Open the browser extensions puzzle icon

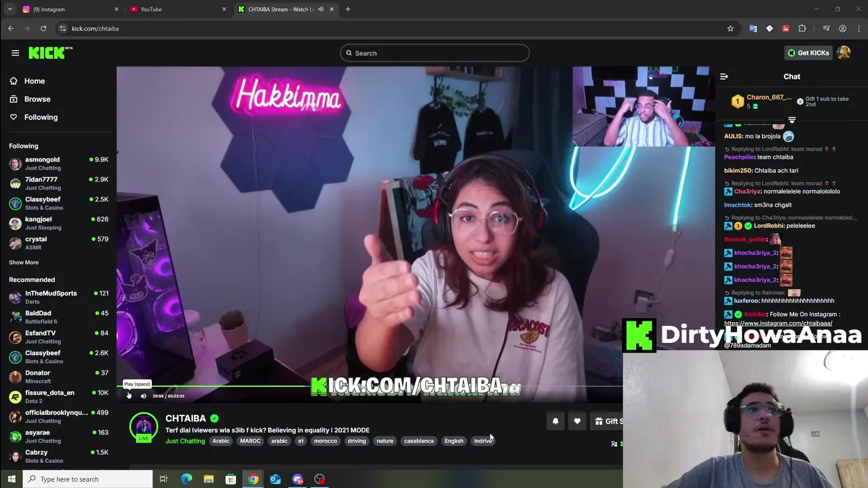click(x=802, y=28)
